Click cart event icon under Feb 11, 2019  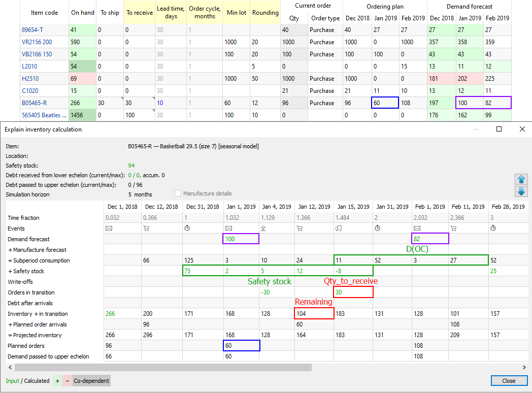454,228
